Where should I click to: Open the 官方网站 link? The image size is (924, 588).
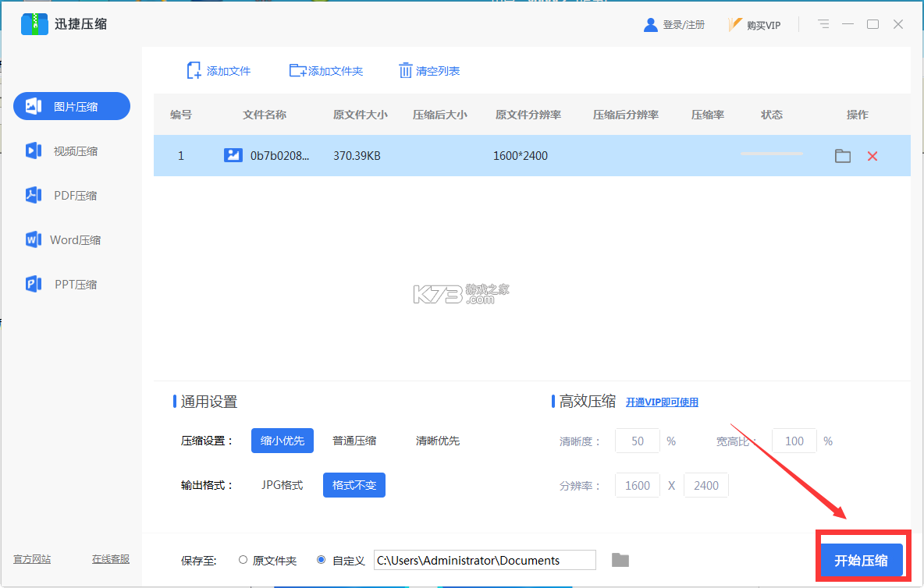33,559
